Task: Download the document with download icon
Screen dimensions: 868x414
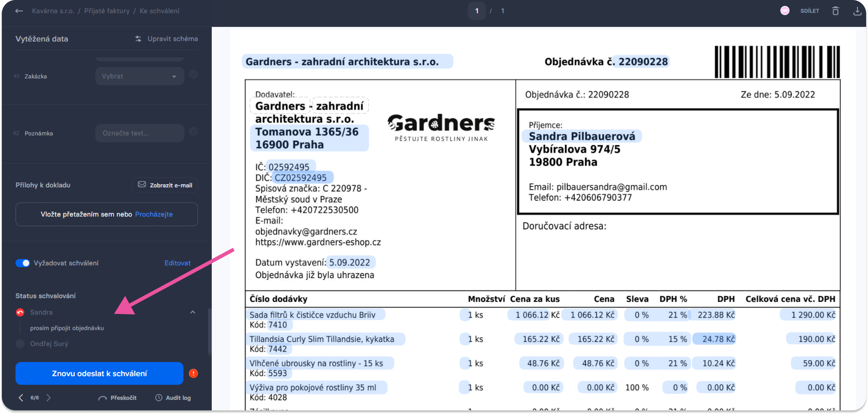Action: click(x=857, y=11)
